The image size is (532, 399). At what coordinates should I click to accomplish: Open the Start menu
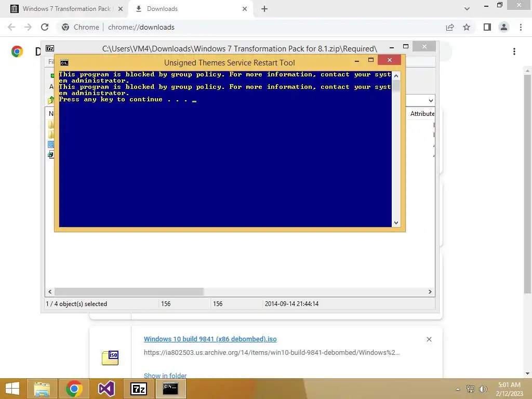click(x=12, y=389)
